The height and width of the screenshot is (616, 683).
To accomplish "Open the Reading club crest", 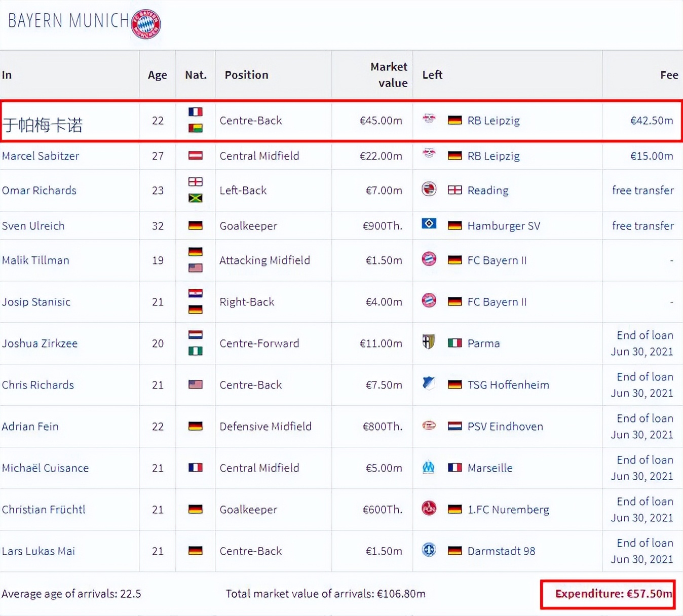I will pos(429,189).
